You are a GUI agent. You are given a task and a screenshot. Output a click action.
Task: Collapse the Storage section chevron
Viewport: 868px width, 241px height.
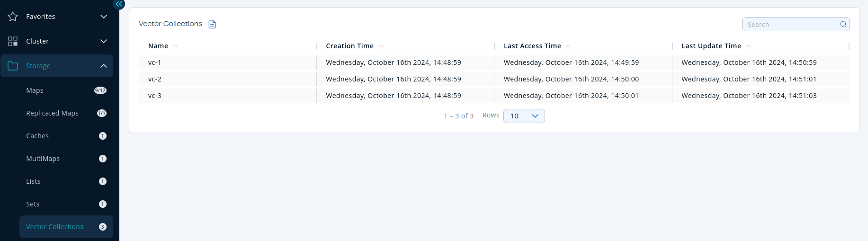104,66
